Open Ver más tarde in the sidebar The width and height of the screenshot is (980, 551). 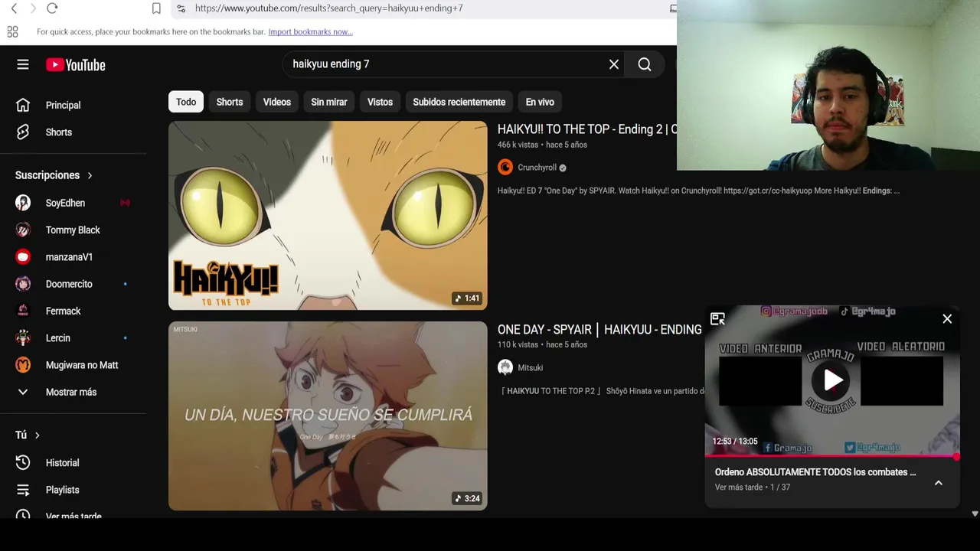tap(73, 516)
